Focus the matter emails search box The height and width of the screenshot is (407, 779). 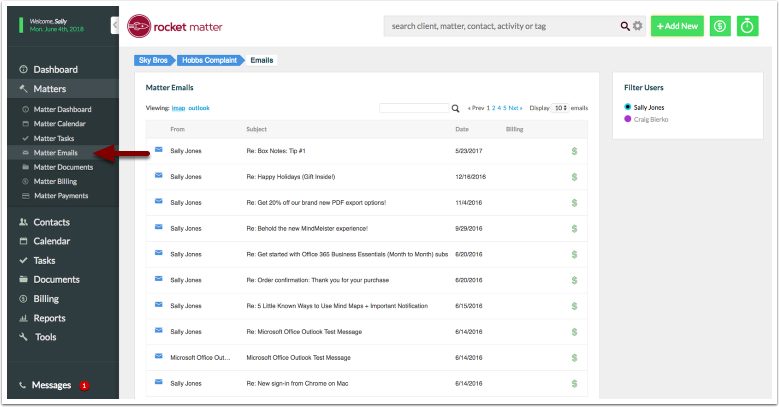coord(414,108)
